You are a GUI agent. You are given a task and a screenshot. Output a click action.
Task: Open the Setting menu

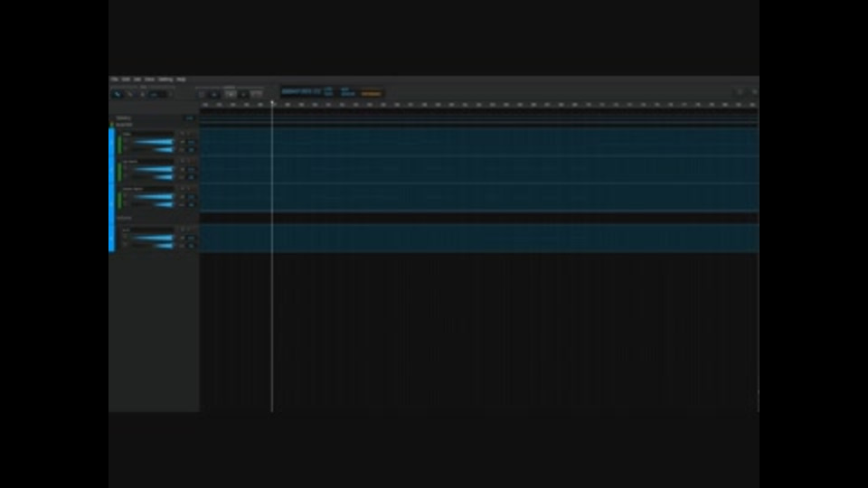[x=165, y=80]
